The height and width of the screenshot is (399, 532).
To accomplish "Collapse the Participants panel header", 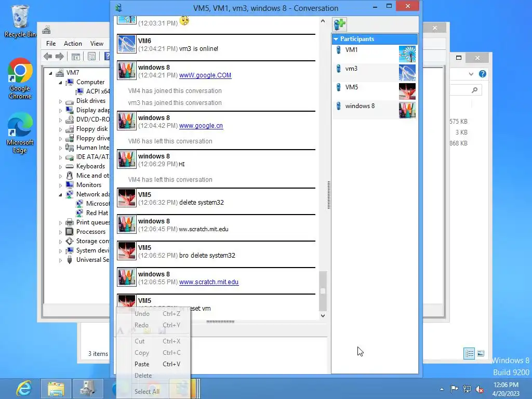I will coord(375,39).
